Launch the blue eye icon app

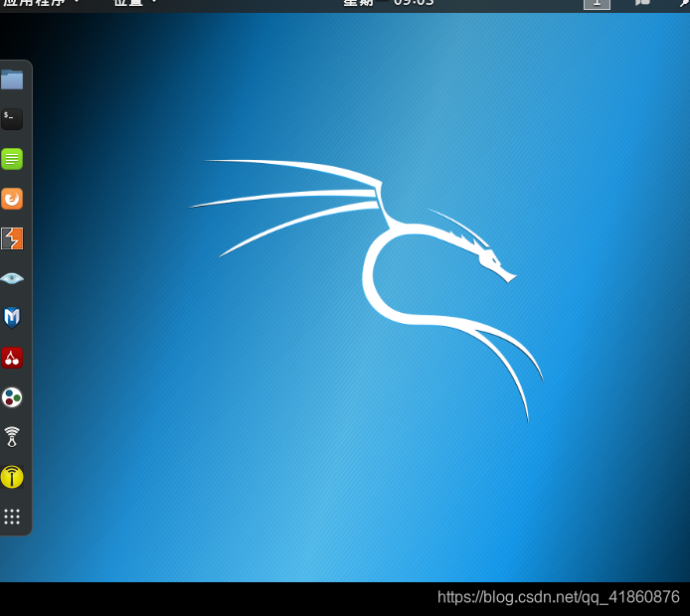(12, 278)
